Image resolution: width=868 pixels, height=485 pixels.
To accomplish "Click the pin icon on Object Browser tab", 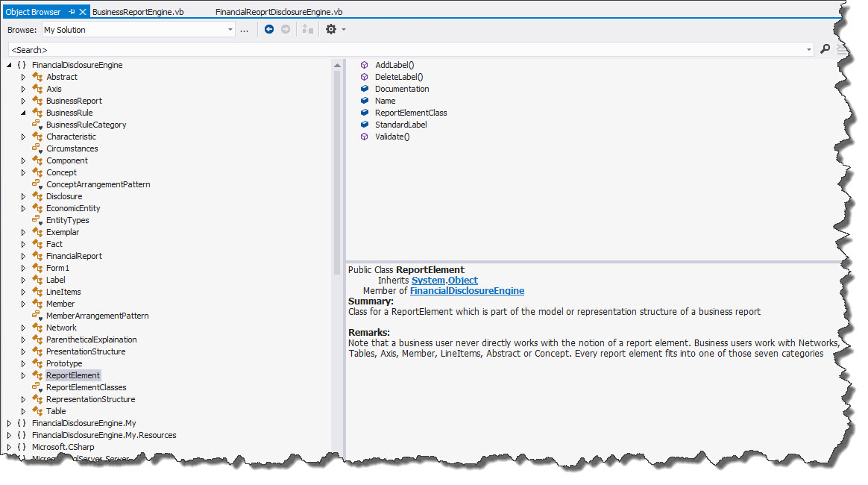I will point(72,12).
